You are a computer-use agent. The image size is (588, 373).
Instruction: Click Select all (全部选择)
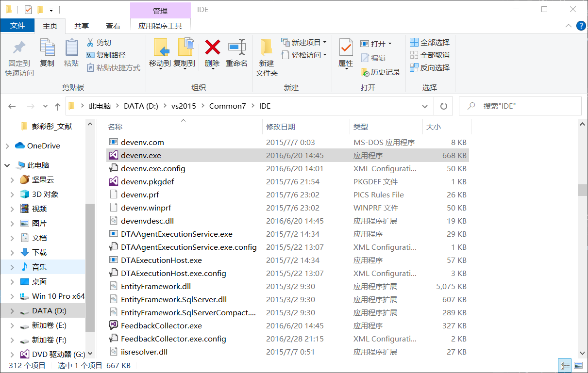(430, 43)
